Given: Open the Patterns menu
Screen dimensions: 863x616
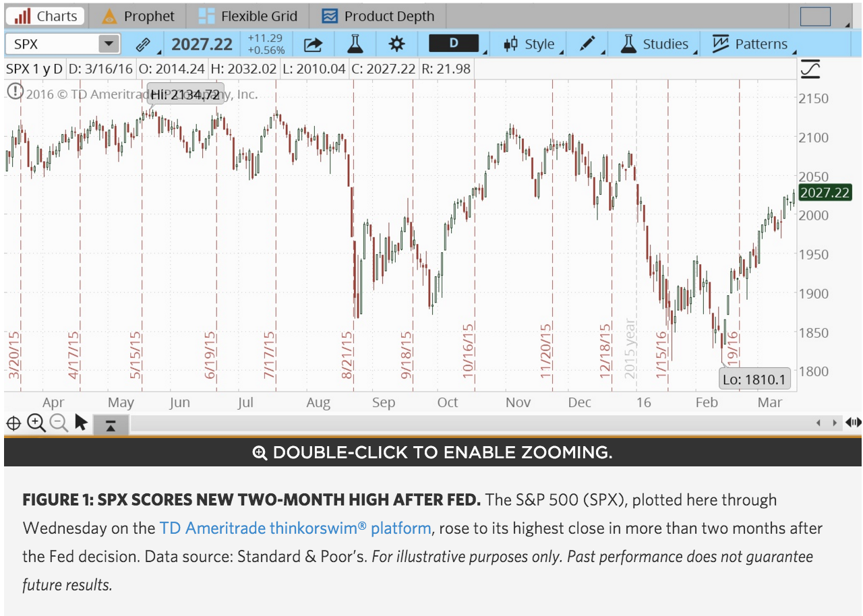Looking at the screenshot, I should point(750,44).
